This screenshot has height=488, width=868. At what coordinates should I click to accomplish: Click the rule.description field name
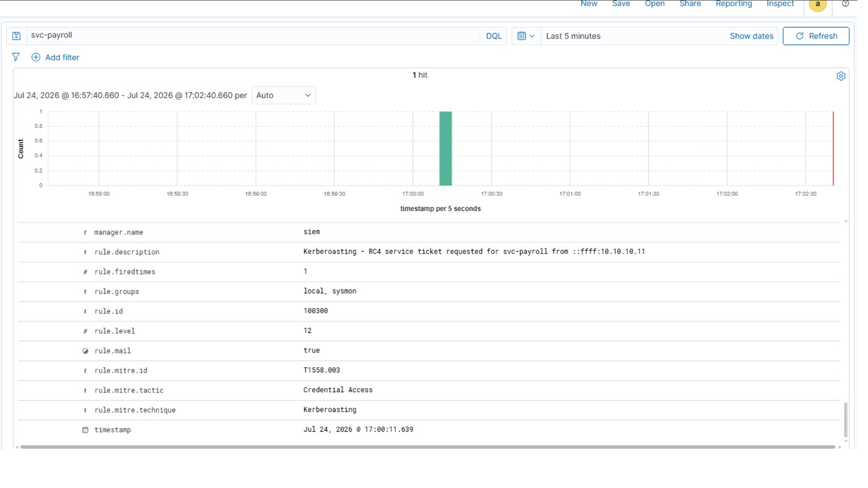point(127,252)
